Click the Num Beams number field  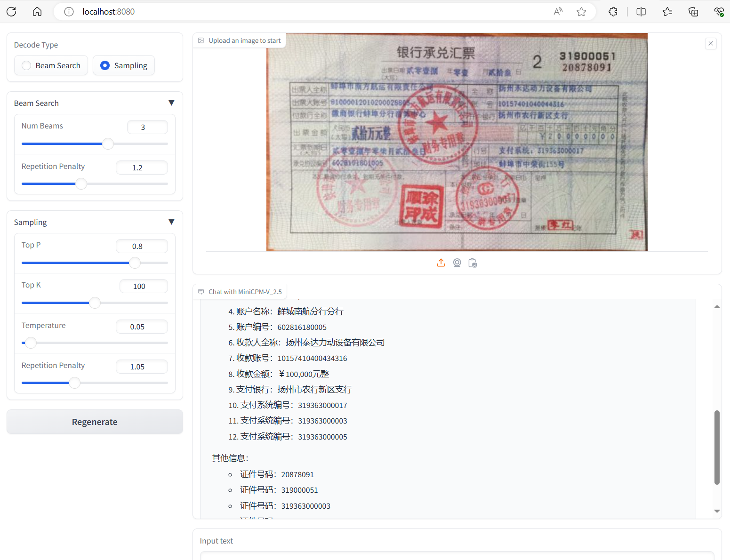[147, 127]
